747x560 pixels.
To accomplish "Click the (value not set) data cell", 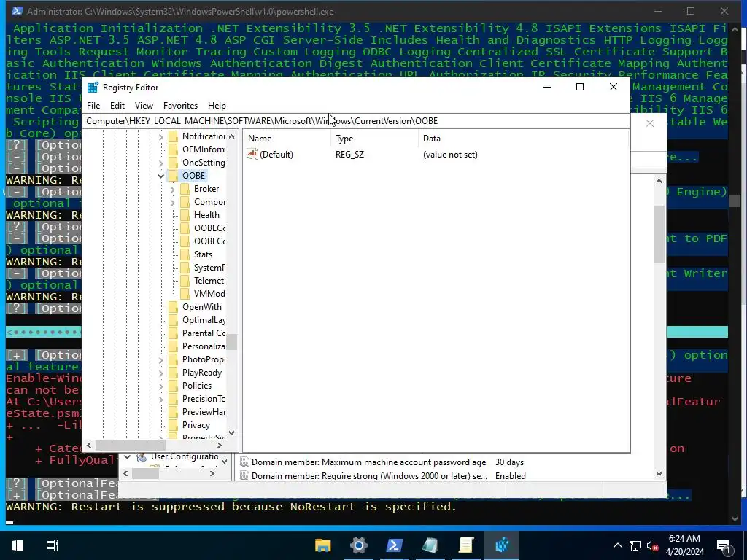I will (450, 155).
